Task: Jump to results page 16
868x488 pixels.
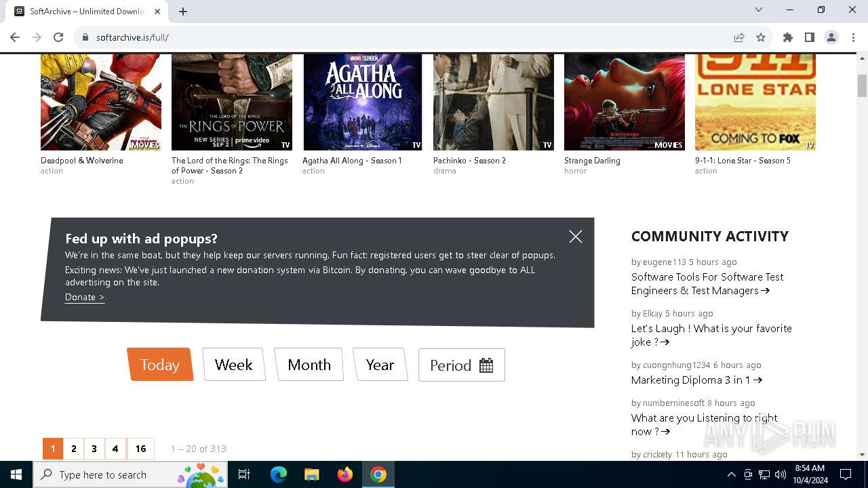Action: coord(140,449)
